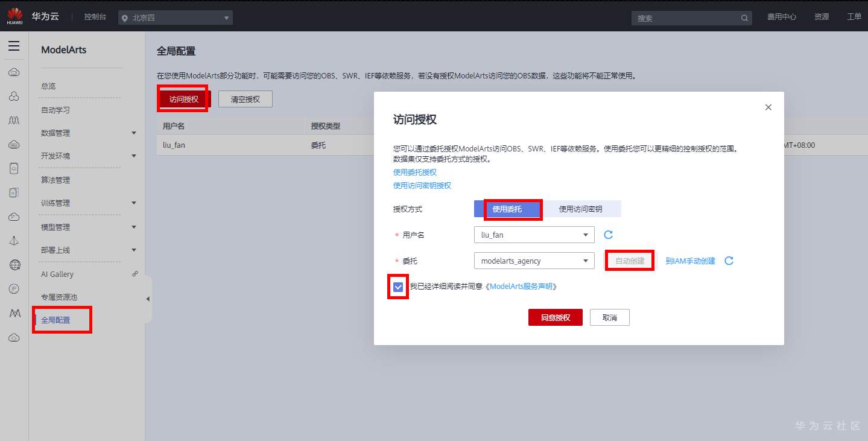Open the 使用访问密钥授权 help link

[422, 186]
